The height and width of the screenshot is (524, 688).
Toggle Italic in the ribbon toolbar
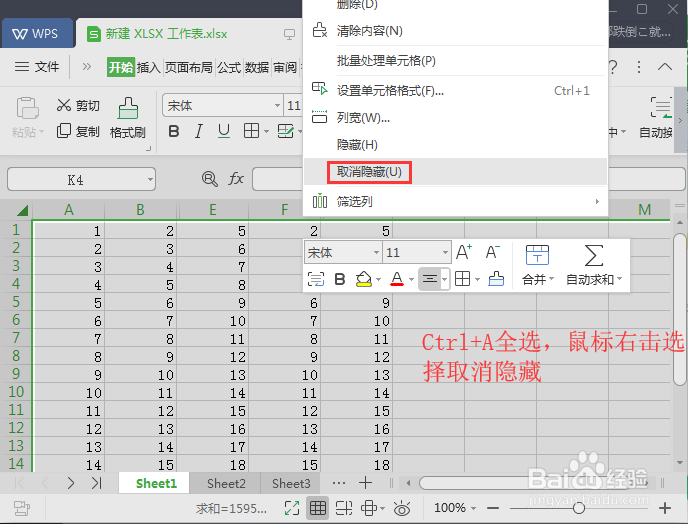(199, 131)
